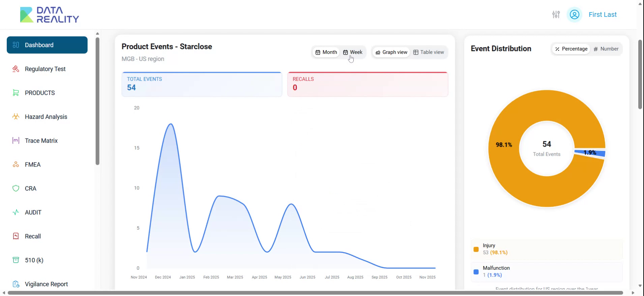Screen dimensions: 644x296
Task: Click the sidebar vertical scrollbar
Action: pos(97,101)
